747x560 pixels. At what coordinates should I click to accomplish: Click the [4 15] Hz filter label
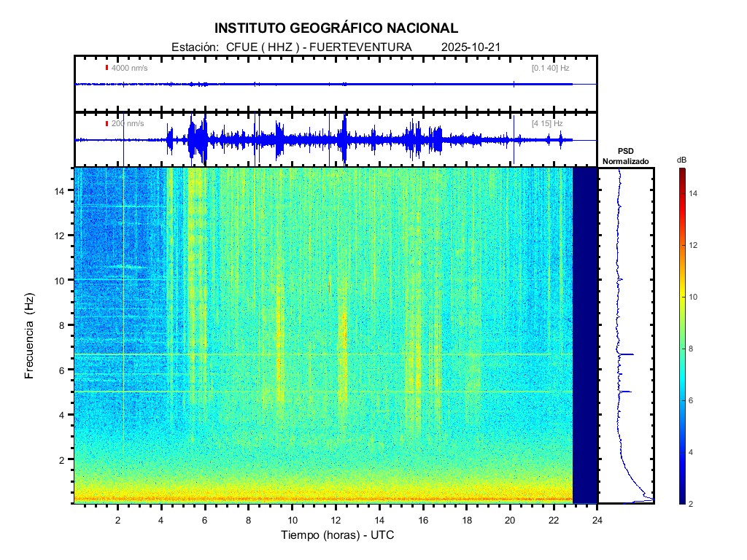[547, 123]
